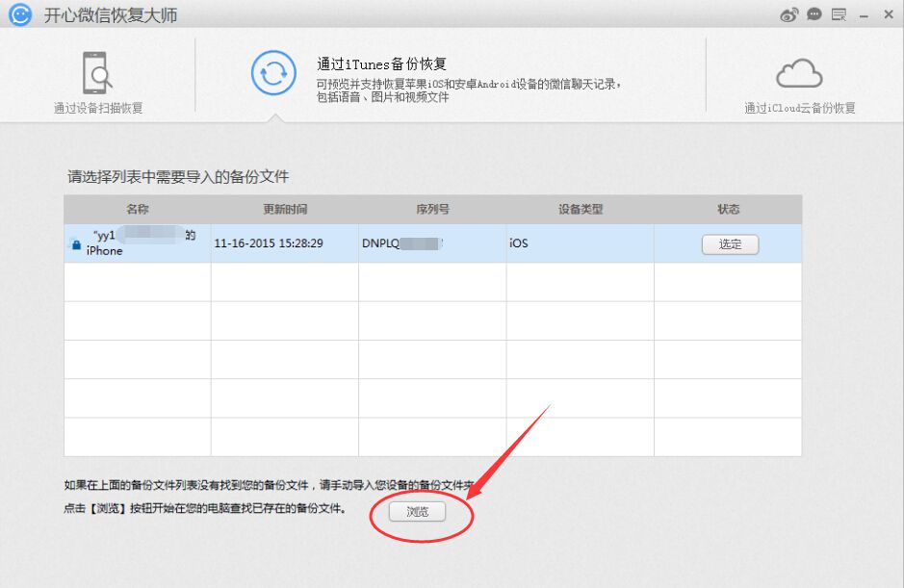The image size is (904, 588).
Task: Click the chat bubble feedback icon
Action: (x=814, y=14)
